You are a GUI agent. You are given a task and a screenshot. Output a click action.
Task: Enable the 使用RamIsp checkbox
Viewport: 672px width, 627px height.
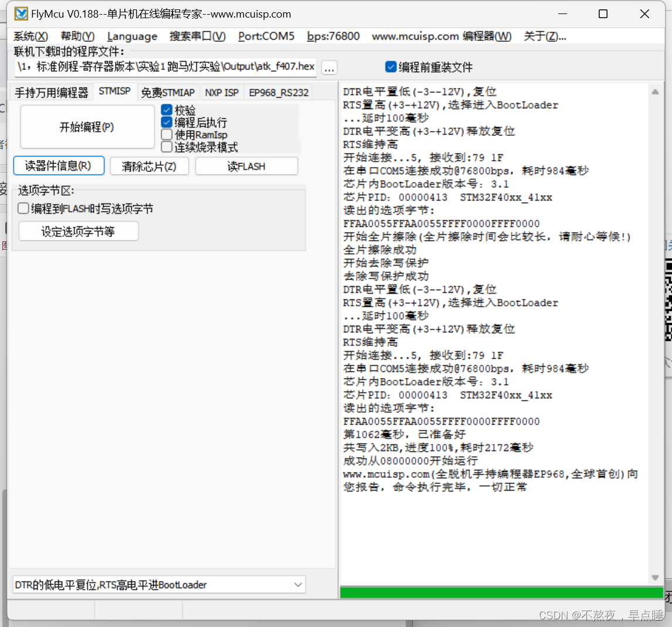click(x=167, y=134)
